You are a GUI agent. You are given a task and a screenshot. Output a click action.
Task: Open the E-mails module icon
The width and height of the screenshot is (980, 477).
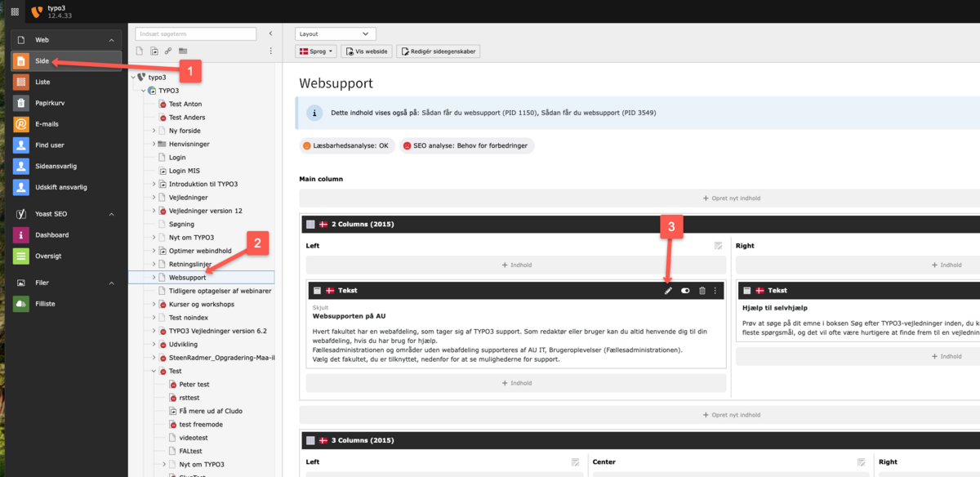tap(21, 124)
